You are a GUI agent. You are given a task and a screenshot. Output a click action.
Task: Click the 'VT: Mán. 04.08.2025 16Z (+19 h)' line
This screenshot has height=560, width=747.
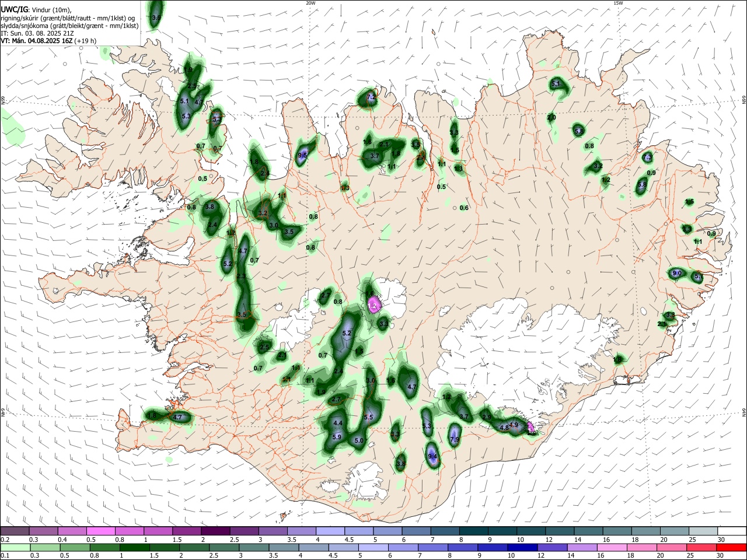(48, 41)
